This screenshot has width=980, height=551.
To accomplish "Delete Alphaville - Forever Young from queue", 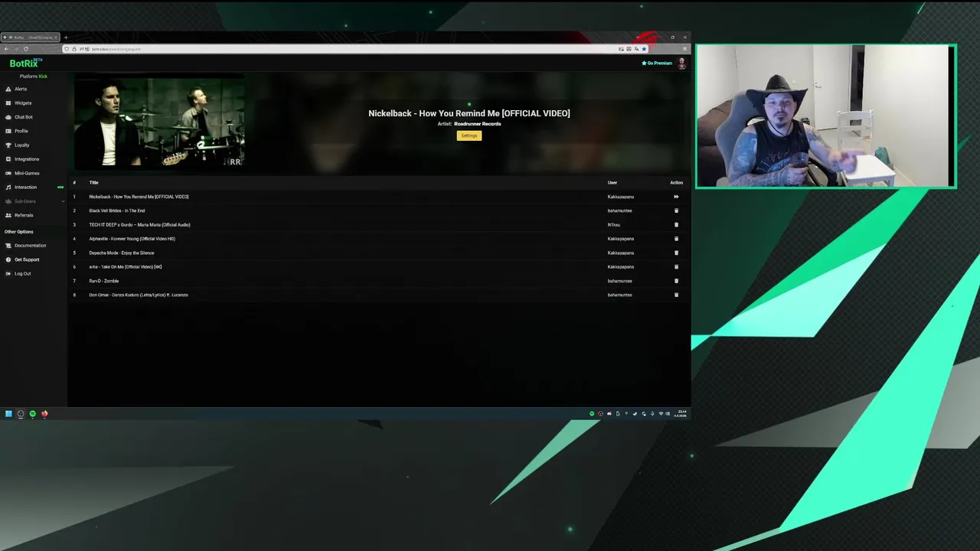I will point(676,239).
